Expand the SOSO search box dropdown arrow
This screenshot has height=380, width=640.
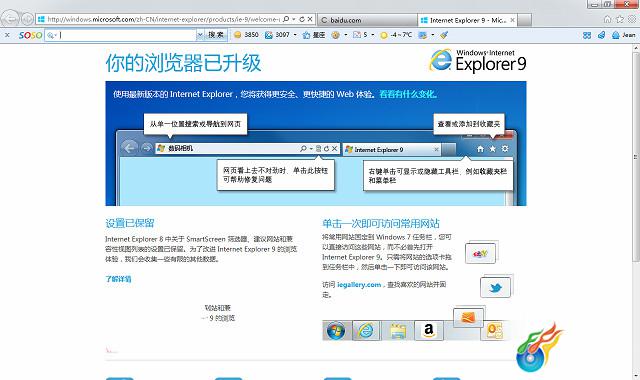point(200,35)
